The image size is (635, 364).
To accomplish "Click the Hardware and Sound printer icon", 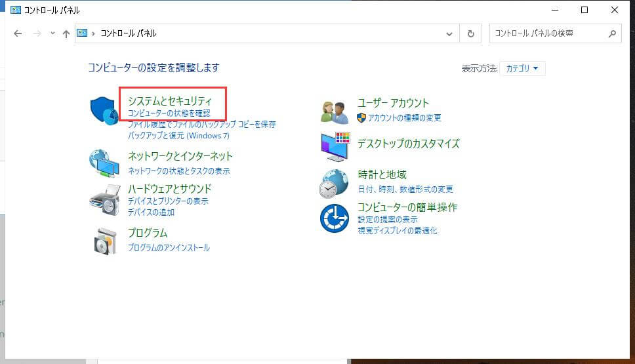I will point(105,200).
